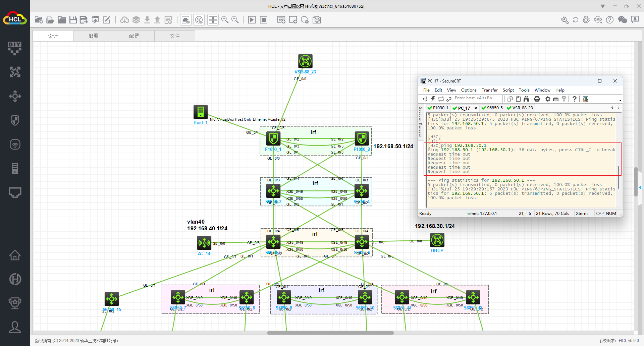The height and width of the screenshot is (346, 644).
Task: Toggle the show interface names button
Action: [185, 20]
